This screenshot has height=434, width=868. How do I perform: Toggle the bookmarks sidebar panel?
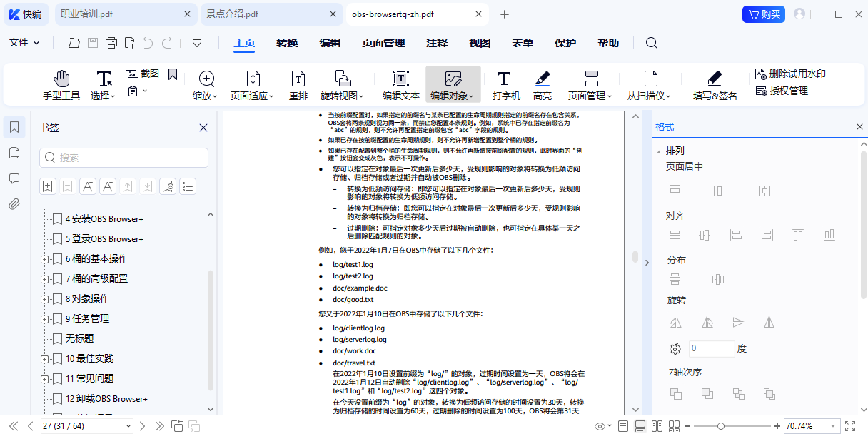pos(14,127)
